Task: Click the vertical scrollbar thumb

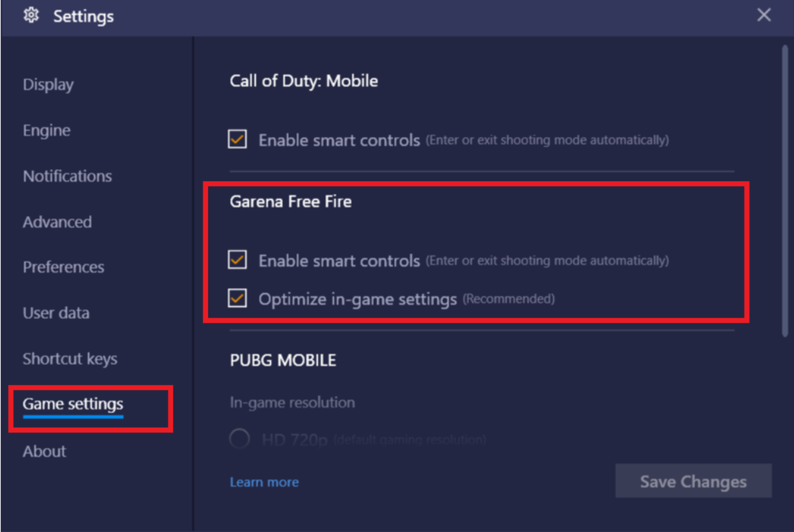Action: [x=785, y=191]
